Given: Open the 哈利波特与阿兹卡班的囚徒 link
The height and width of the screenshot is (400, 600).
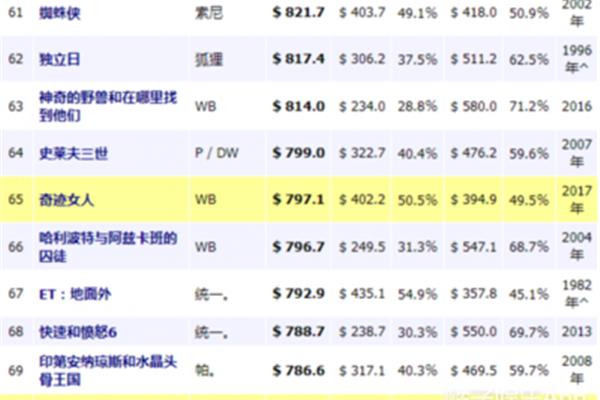Looking at the screenshot, I should (x=108, y=247).
